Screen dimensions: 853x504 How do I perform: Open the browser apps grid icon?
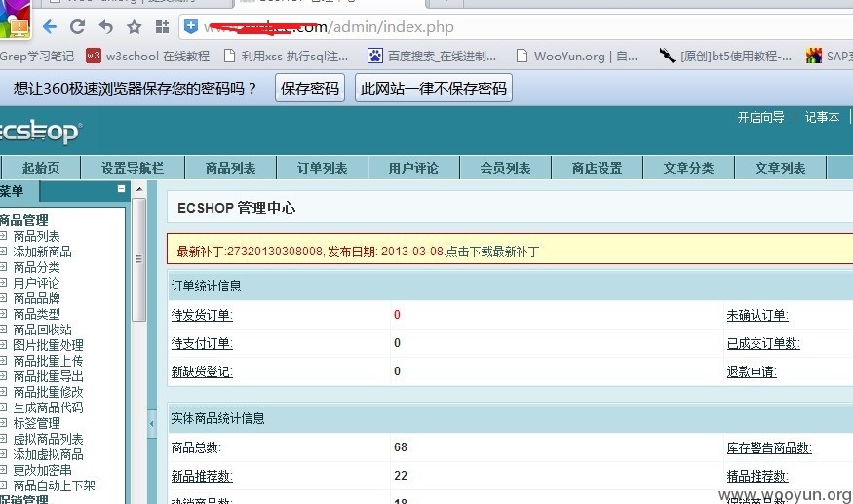coord(162,26)
